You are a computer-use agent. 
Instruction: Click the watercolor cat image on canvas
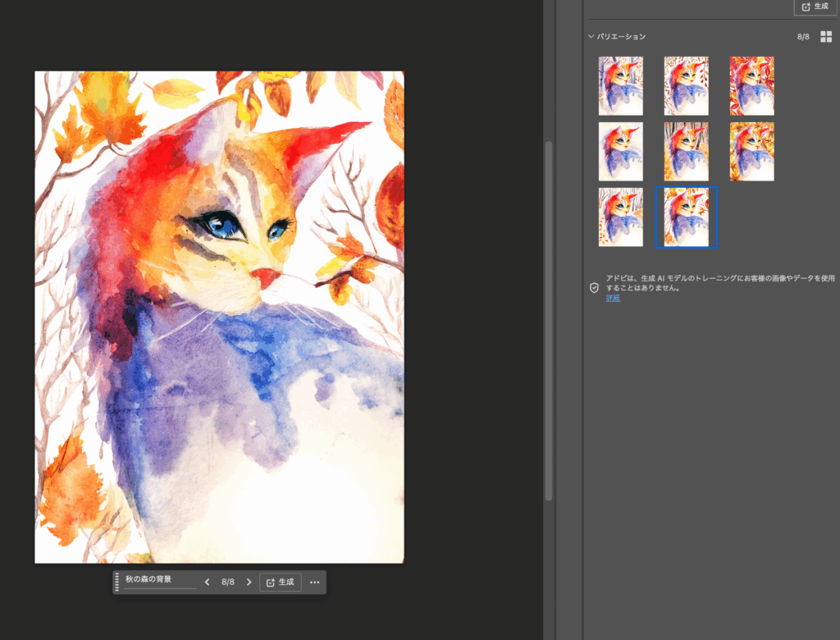point(219,317)
